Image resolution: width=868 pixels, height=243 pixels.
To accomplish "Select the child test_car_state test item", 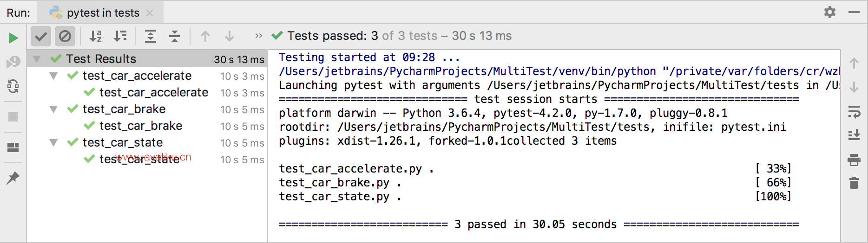I will [x=139, y=159].
